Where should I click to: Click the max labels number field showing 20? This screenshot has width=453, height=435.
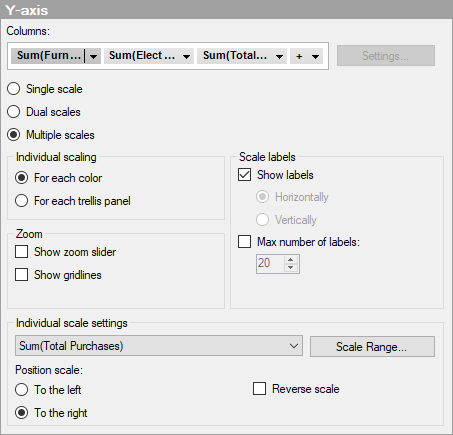[x=270, y=263]
